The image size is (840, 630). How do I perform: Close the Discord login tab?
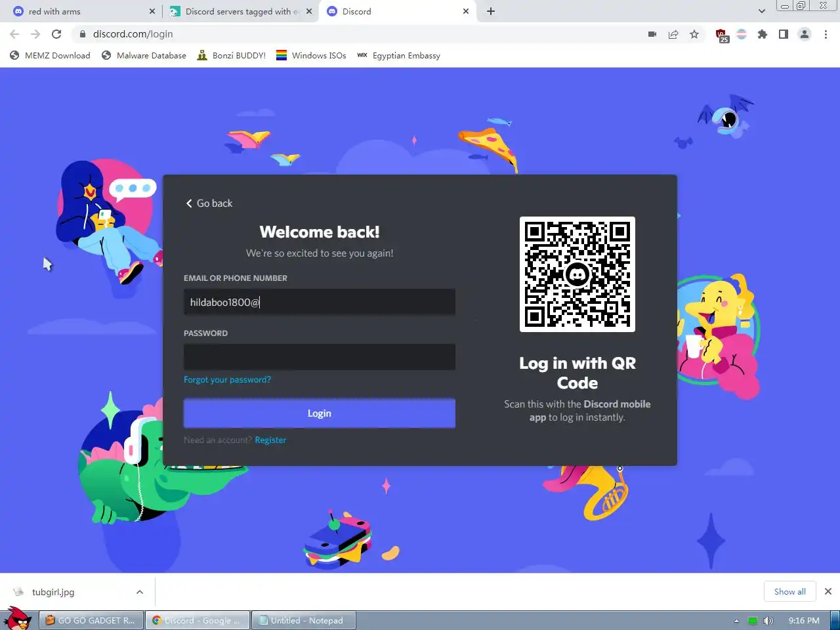[x=466, y=11]
